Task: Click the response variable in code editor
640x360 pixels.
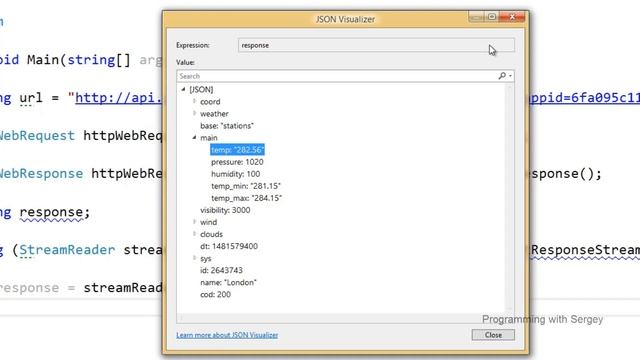Action: tap(51, 212)
